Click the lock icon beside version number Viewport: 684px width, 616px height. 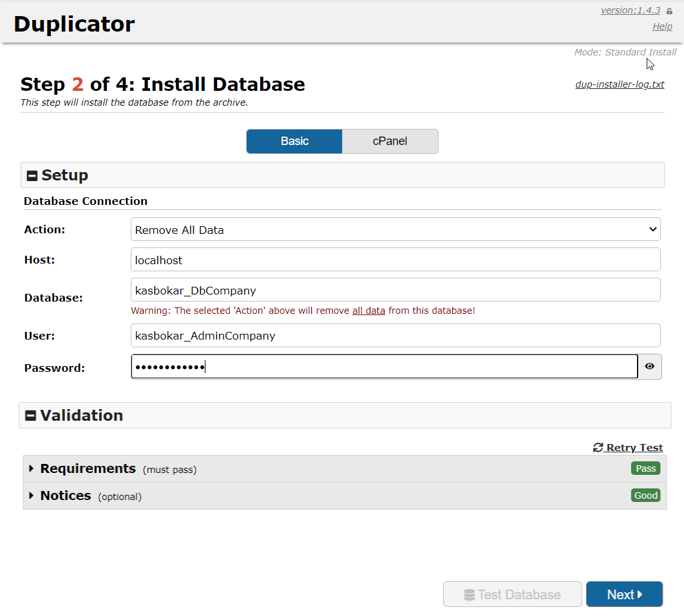coord(670,11)
